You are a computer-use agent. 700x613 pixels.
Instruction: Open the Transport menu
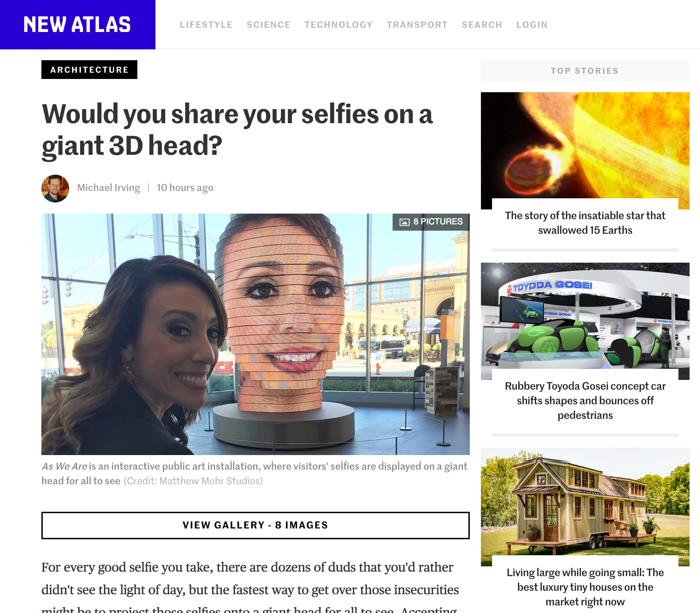(417, 25)
